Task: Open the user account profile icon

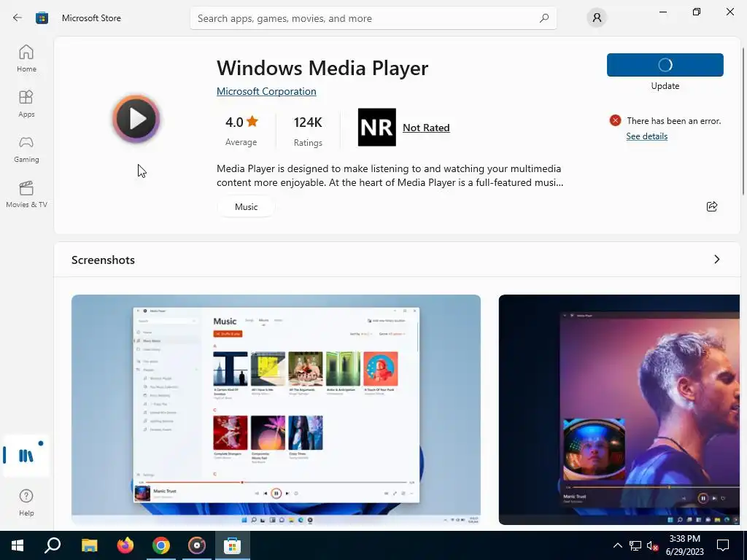Action: (x=597, y=18)
